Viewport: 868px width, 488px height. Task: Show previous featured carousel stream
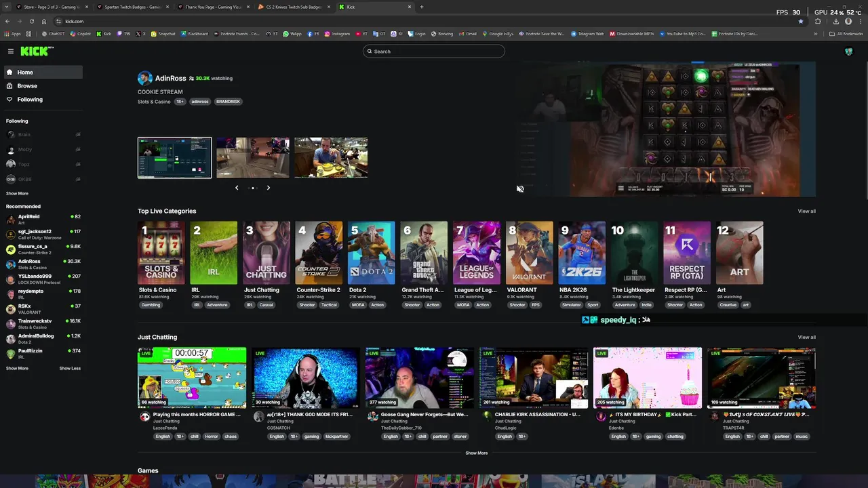click(237, 188)
